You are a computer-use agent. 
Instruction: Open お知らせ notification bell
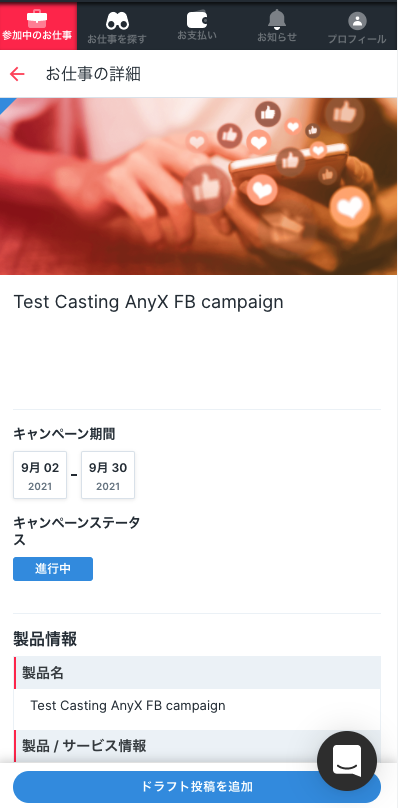click(277, 20)
